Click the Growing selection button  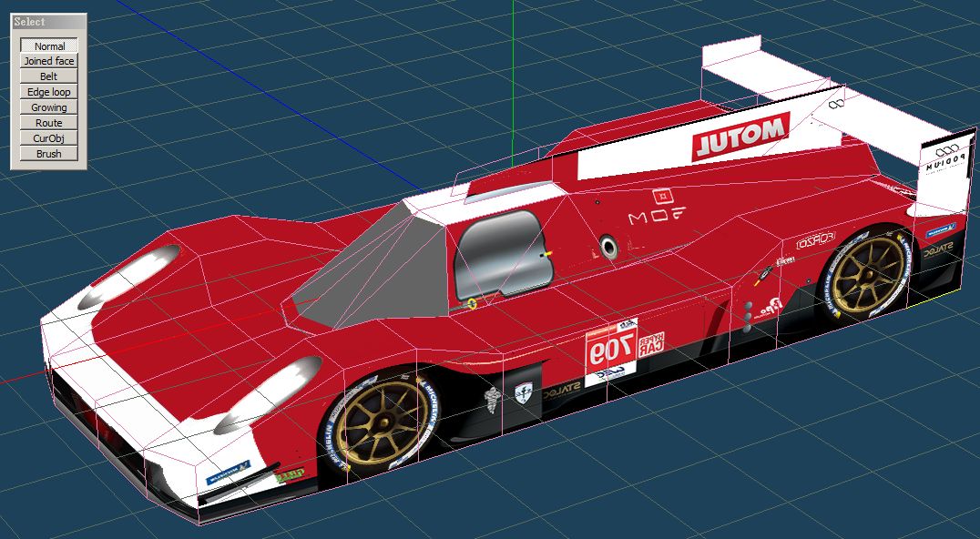[x=49, y=107]
